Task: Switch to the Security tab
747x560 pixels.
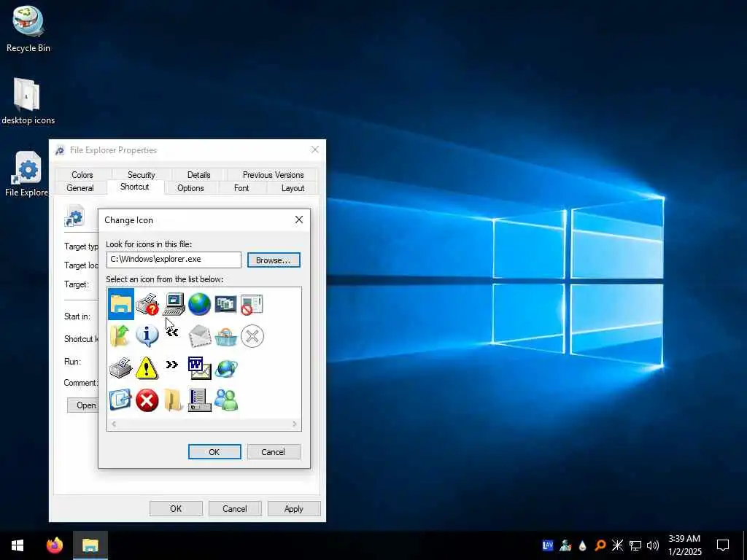Action: point(141,175)
